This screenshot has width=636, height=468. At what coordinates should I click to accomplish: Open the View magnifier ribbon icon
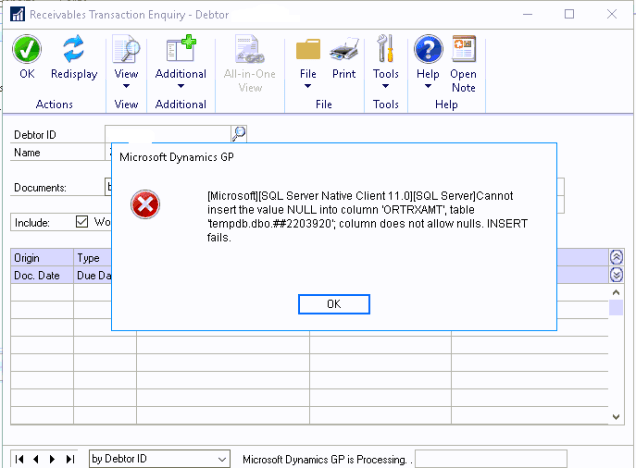126,49
